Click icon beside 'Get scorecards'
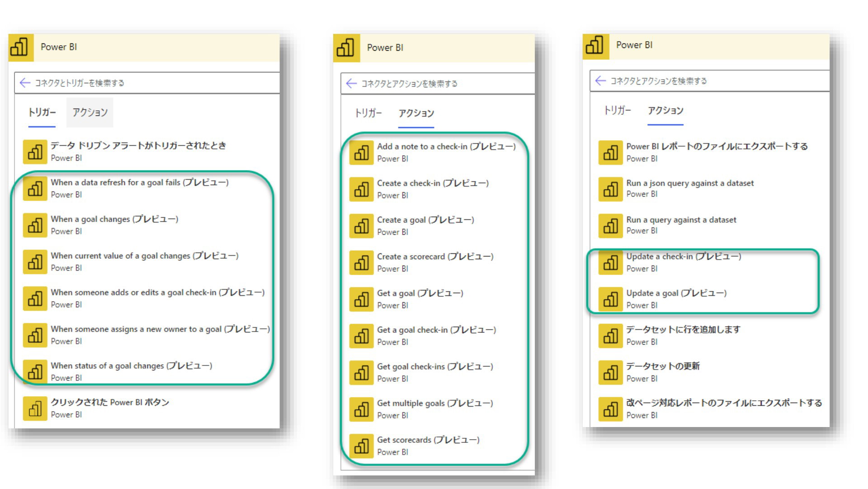 coord(362,446)
